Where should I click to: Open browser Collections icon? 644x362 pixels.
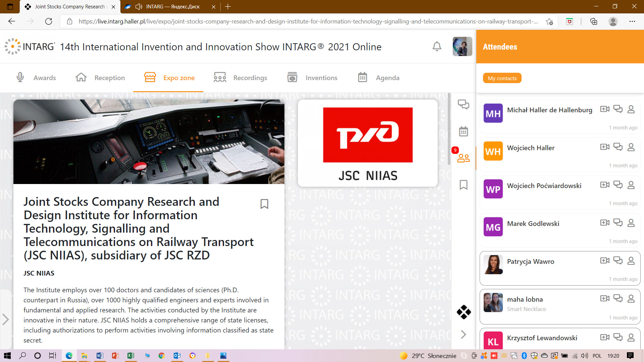click(594, 21)
